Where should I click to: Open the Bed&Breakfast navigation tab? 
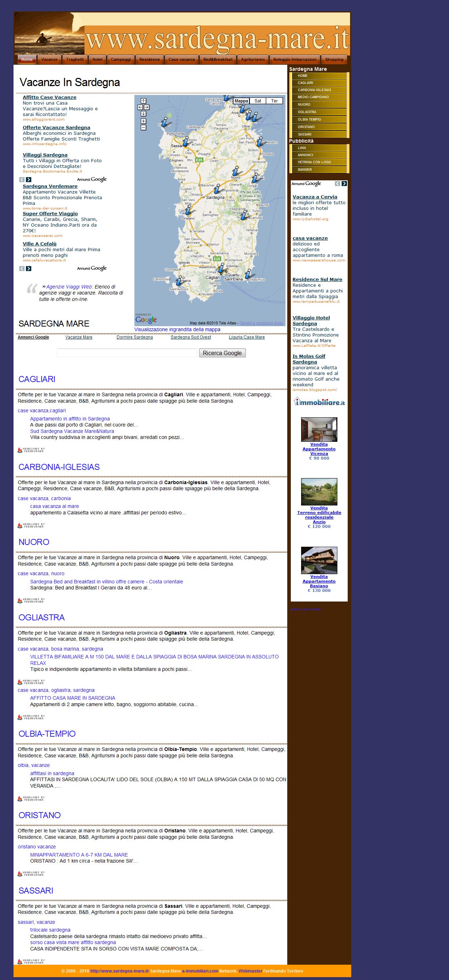click(x=218, y=59)
